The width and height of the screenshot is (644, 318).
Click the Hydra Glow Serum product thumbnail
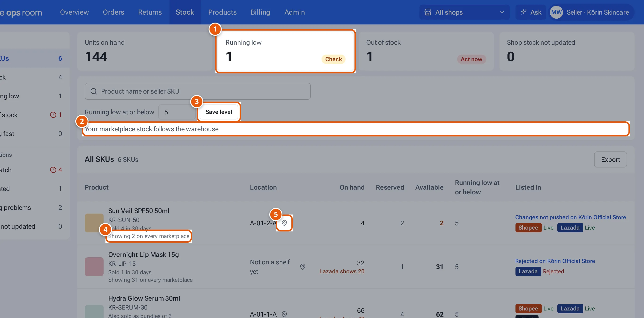(x=94, y=311)
